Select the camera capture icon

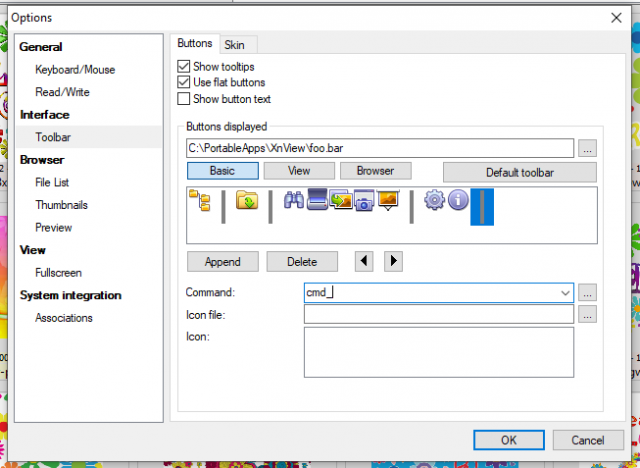tap(364, 200)
